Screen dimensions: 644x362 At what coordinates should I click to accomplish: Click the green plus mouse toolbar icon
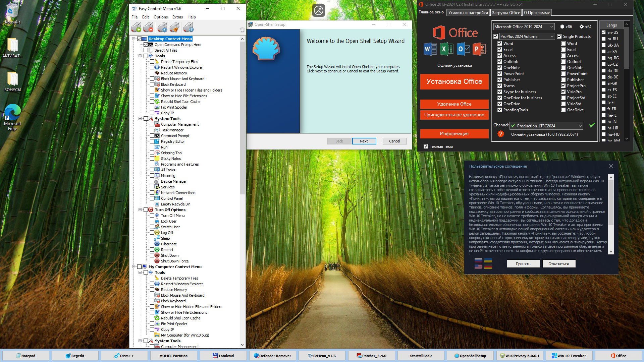coord(136,27)
